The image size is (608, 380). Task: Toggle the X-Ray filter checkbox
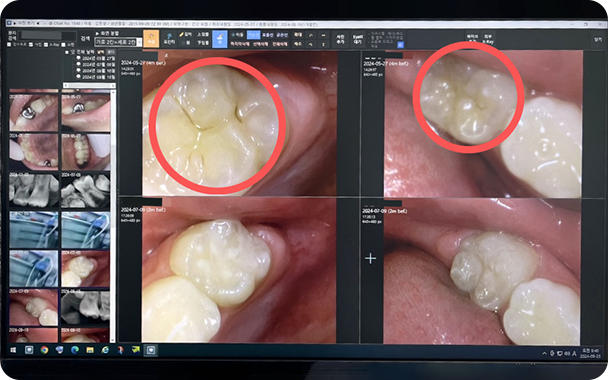point(46,45)
